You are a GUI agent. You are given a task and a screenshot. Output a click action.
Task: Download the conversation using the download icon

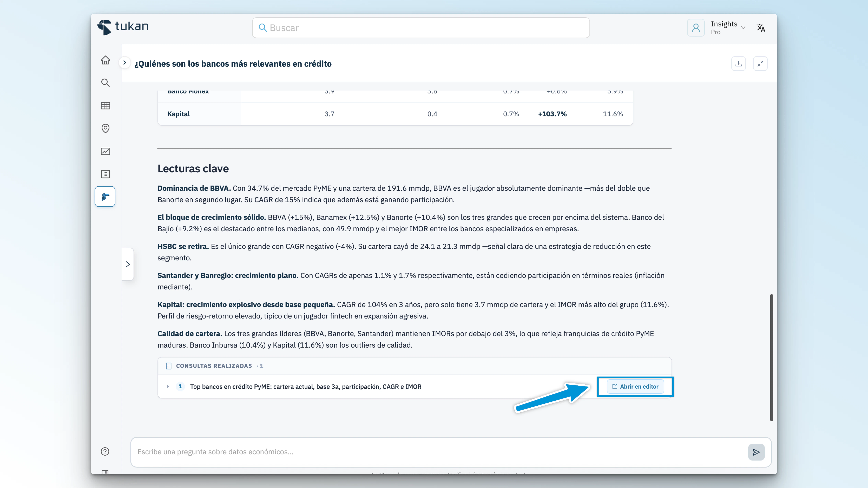739,64
